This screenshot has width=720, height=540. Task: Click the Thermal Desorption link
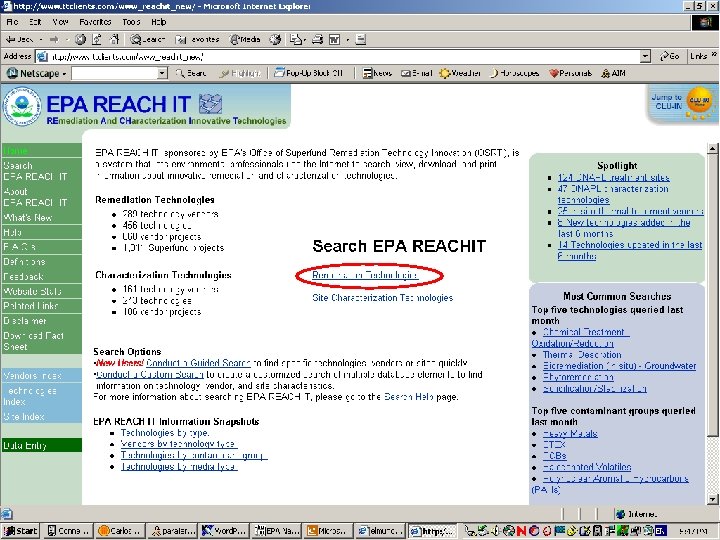582,354
